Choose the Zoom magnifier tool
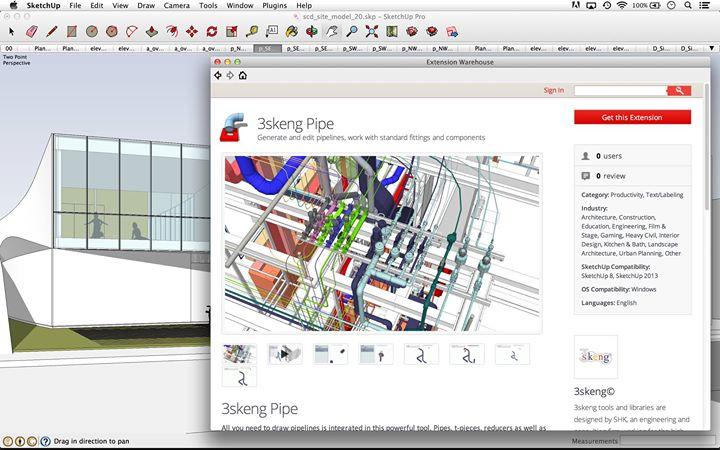Image resolution: width=720 pixels, height=450 pixels. [352, 32]
